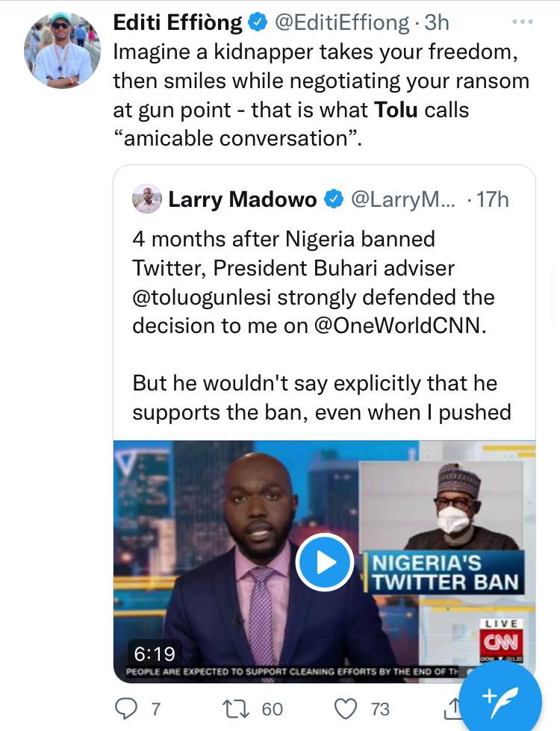560x731 pixels.
Task: Compose a new tweet with feather button
Action: [500, 697]
